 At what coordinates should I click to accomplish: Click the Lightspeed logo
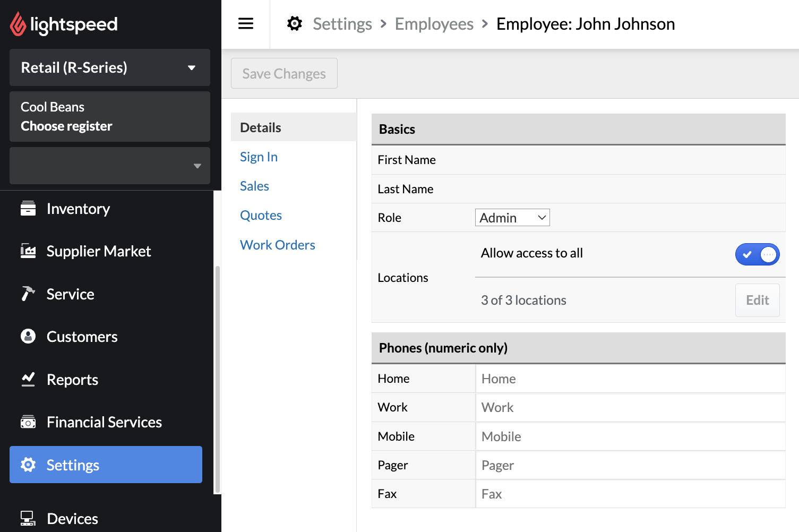(x=64, y=24)
